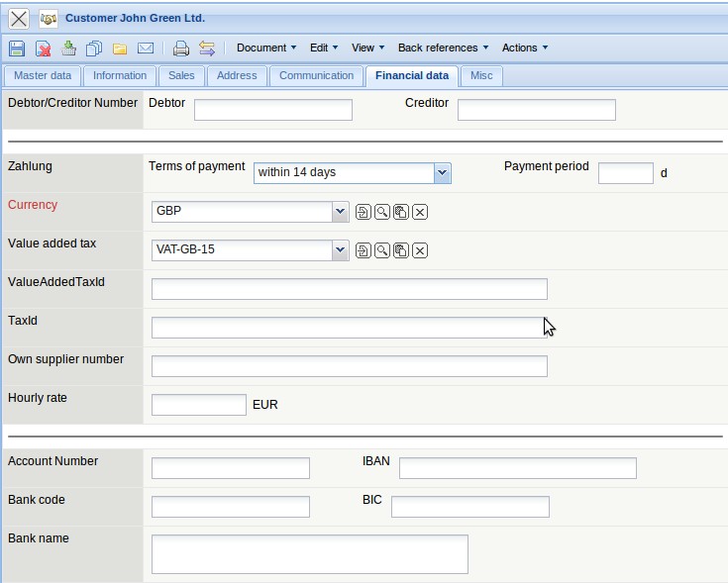This screenshot has width=728, height=583.
Task: Click the copy documents toolbar icon
Action: 94,48
